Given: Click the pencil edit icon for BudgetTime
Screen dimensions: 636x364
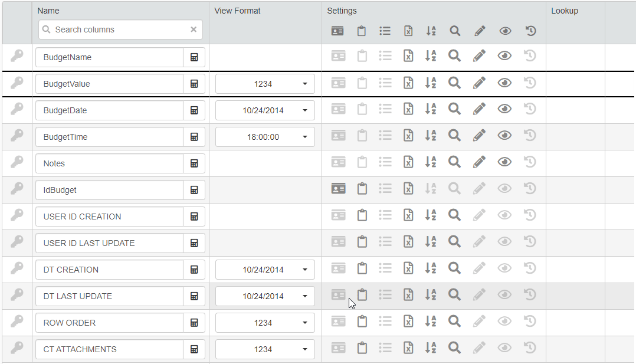Looking at the screenshot, I should click(480, 135).
